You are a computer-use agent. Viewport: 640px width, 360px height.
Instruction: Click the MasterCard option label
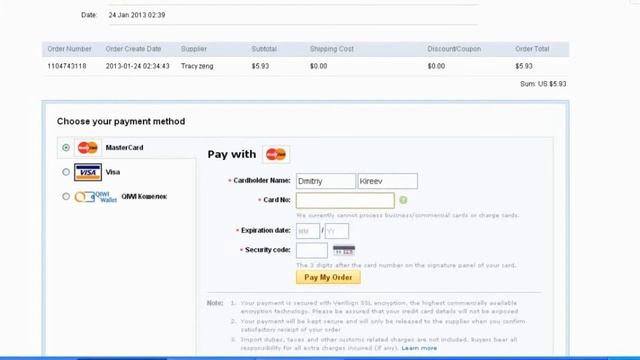point(124,148)
